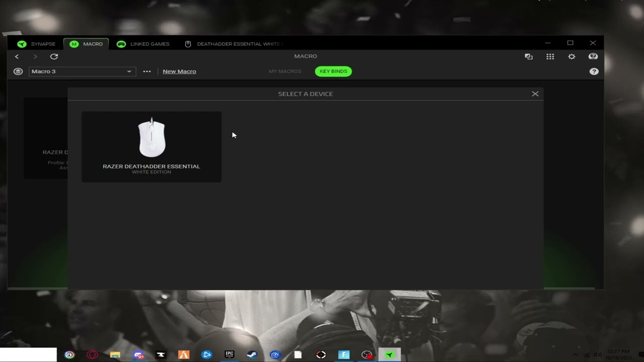The width and height of the screenshot is (644, 362).
Task: Click the New Macro link
Action: 180,71
